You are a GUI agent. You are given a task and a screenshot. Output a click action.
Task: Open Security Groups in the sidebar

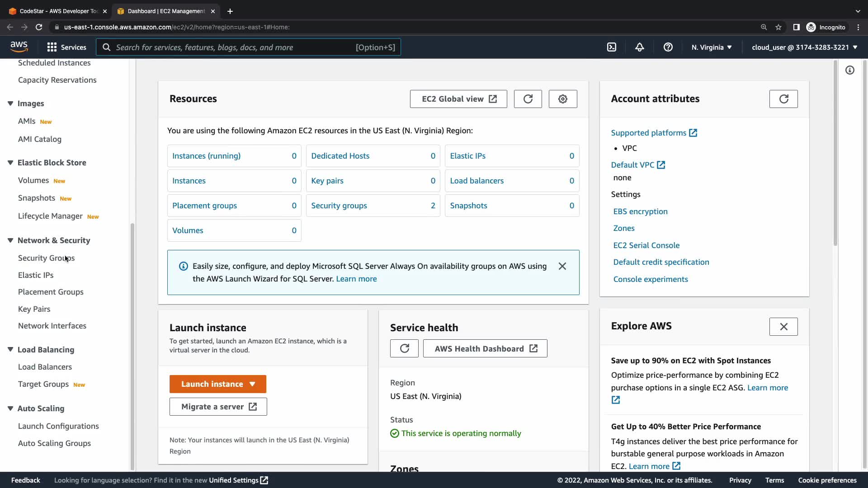coord(46,258)
